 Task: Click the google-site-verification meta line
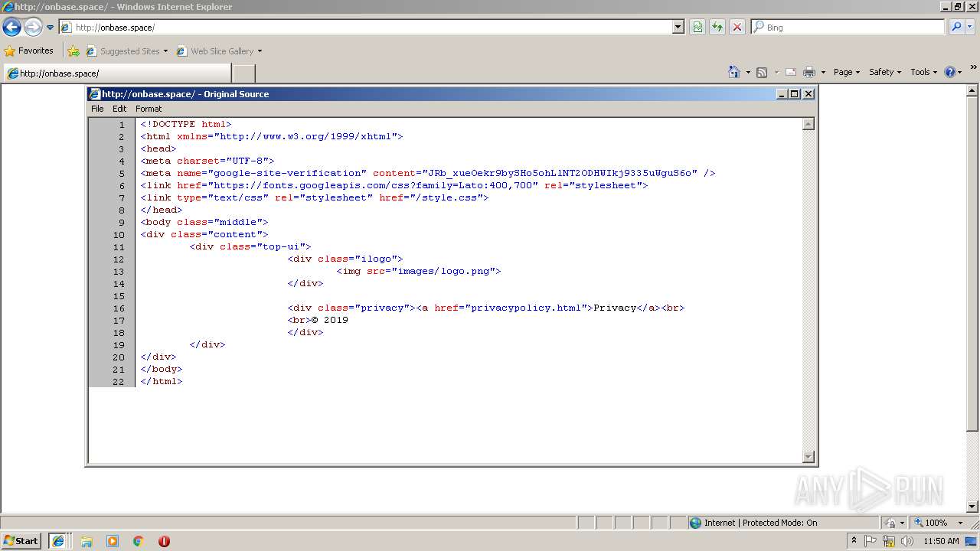(x=428, y=173)
